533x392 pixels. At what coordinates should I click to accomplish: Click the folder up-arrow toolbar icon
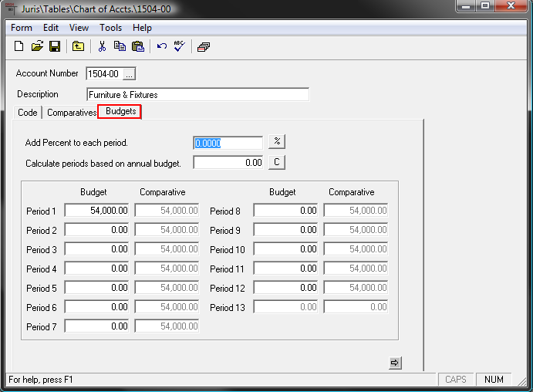(x=78, y=46)
